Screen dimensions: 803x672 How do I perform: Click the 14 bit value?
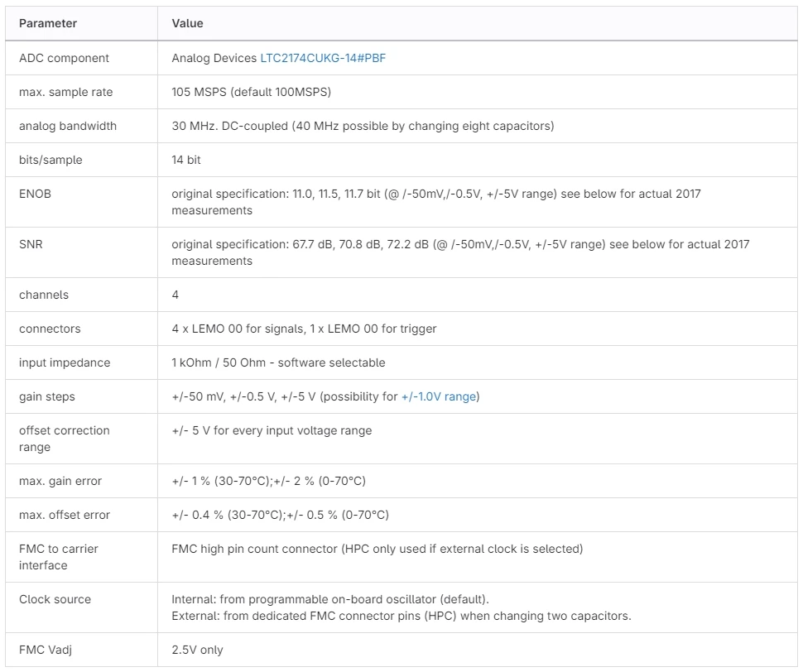pos(186,160)
